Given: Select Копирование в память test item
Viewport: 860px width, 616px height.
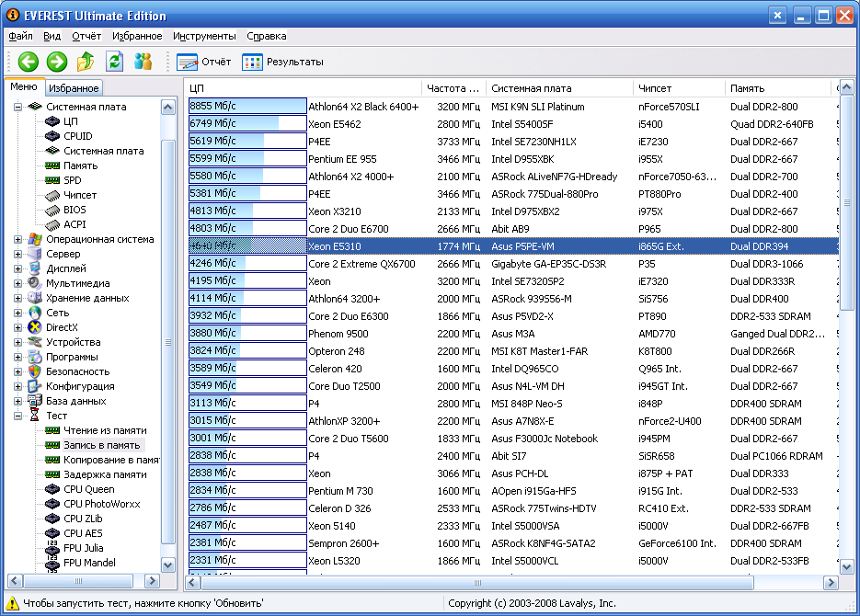Looking at the screenshot, I should click(111, 460).
